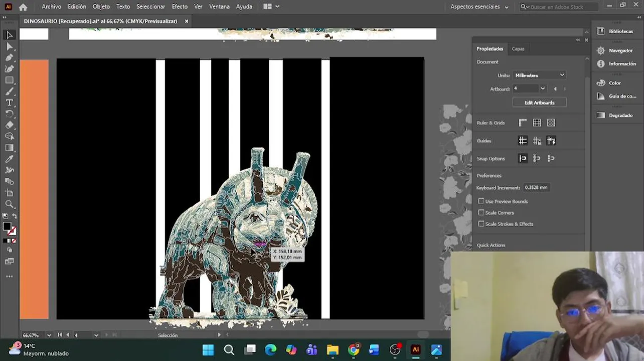Show rulers icon in Ruler & Grids
Image resolution: width=644 pixels, height=361 pixels.
coord(523,123)
